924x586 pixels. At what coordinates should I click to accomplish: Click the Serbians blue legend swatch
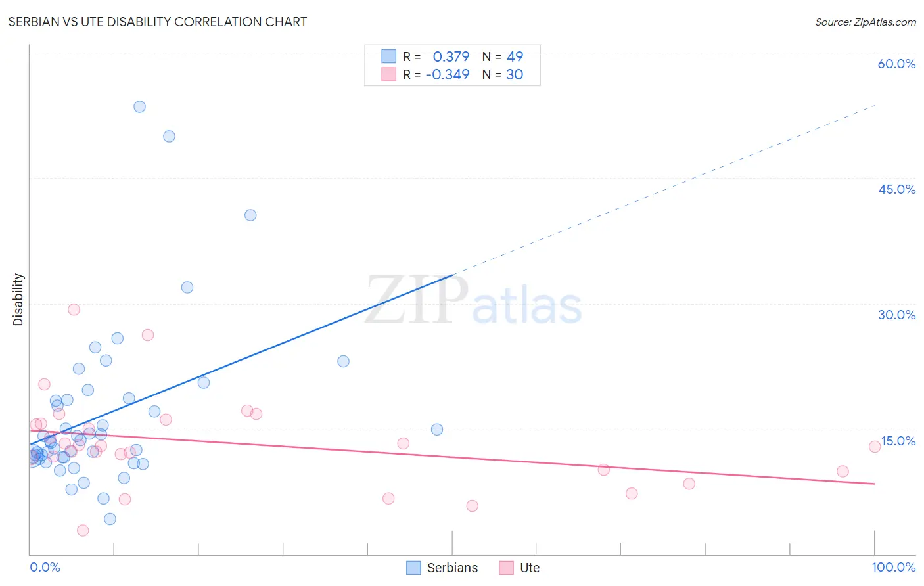tap(413, 568)
